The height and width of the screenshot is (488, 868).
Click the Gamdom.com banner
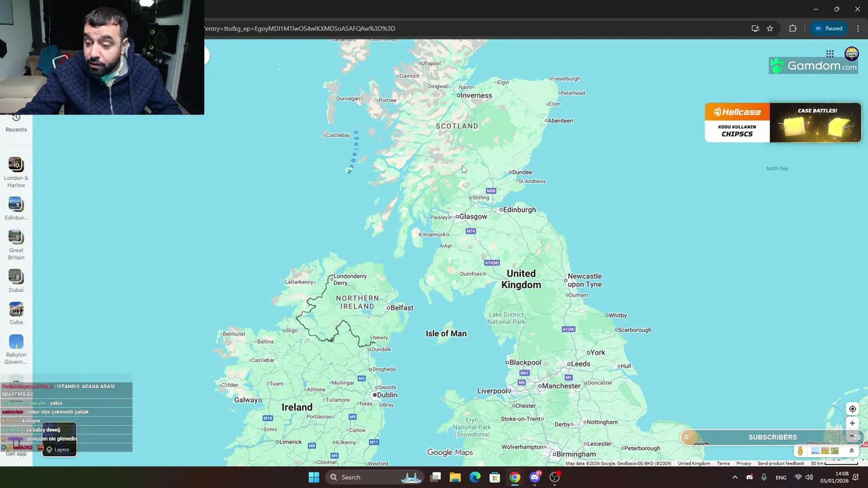[x=813, y=66]
